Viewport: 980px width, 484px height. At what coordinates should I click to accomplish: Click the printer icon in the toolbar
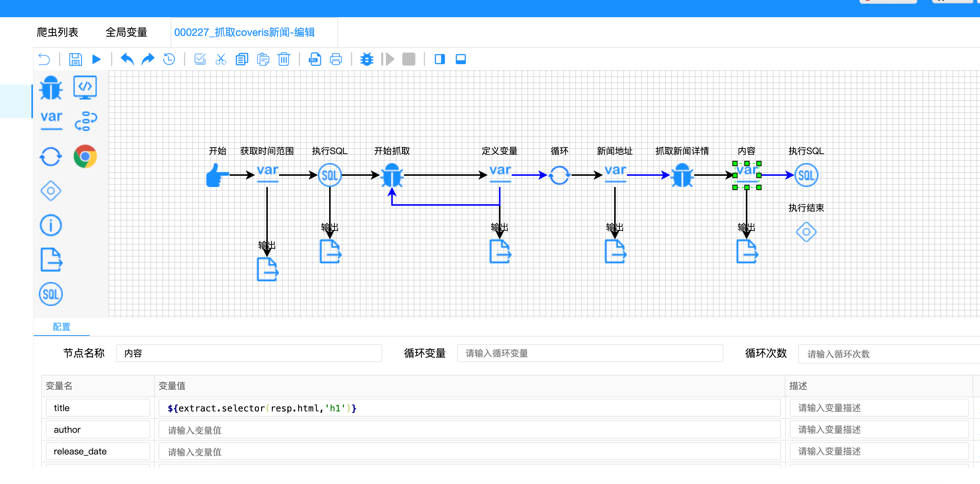click(x=336, y=59)
